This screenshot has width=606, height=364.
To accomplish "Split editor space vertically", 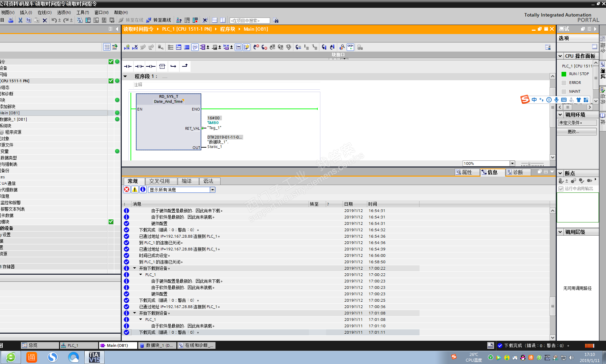I will [x=223, y=20].
